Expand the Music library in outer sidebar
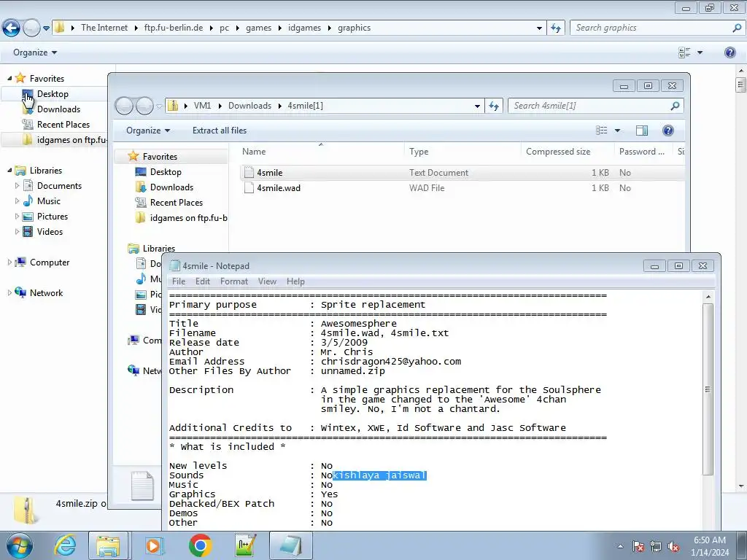 coord(18,201)
